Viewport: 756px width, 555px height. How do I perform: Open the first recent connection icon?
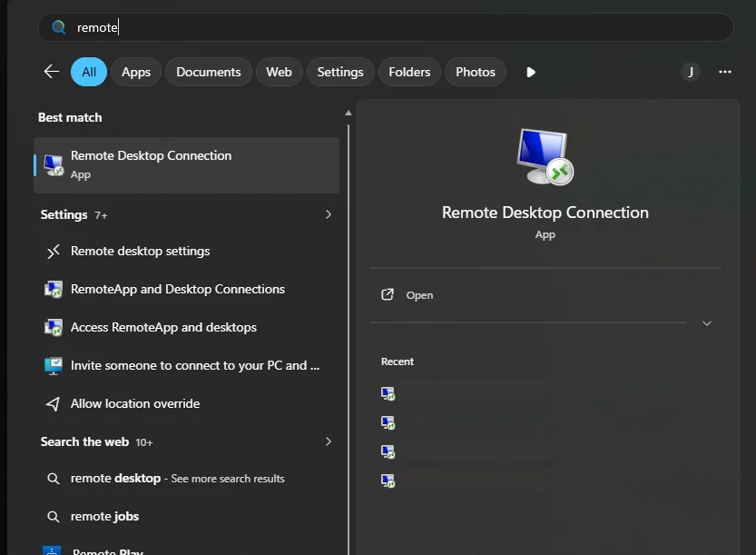coord(388,394)
